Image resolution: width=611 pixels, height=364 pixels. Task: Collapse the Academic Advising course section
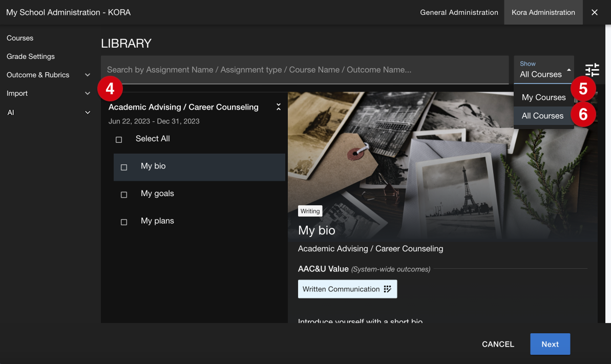278,107
